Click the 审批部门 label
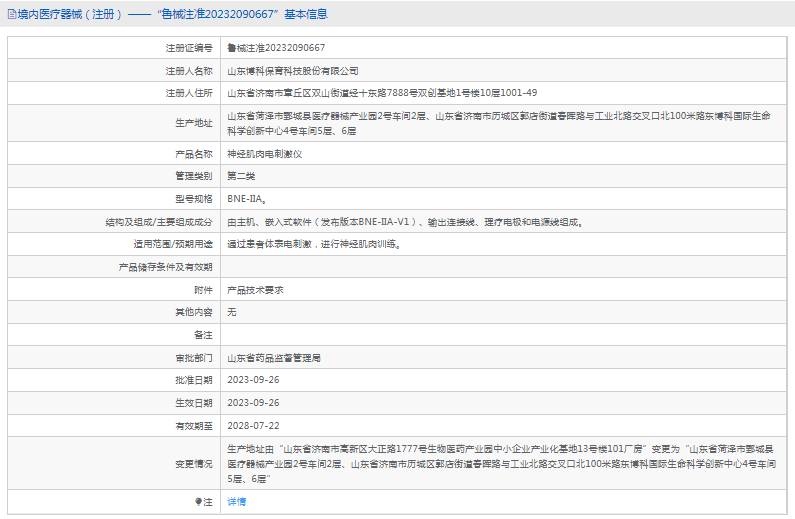 coord(194,358)
